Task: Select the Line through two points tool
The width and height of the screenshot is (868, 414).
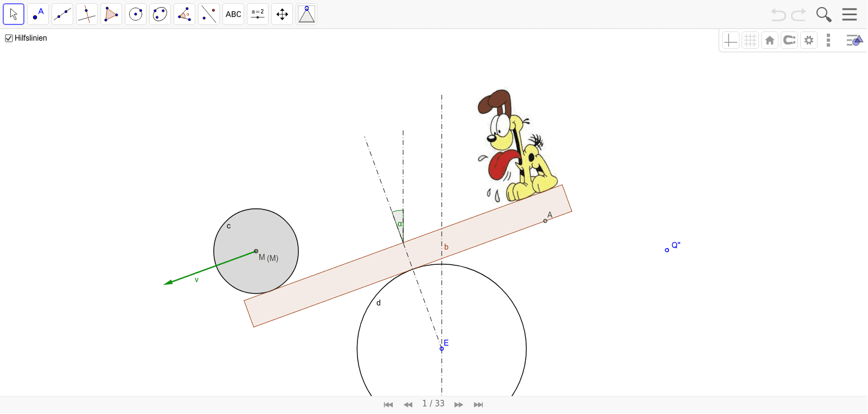Action: 62,14
